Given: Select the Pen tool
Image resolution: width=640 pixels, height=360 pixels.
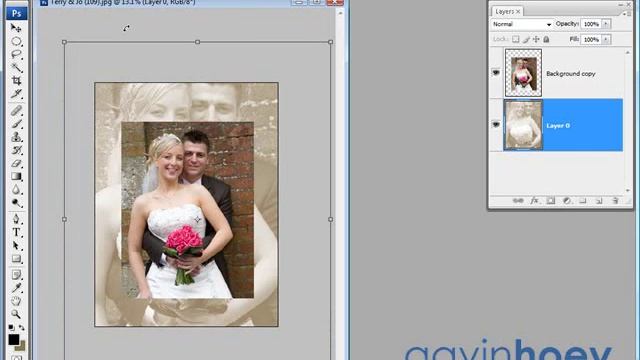Looking at the screenshot, I should click(x=16, y=219).
